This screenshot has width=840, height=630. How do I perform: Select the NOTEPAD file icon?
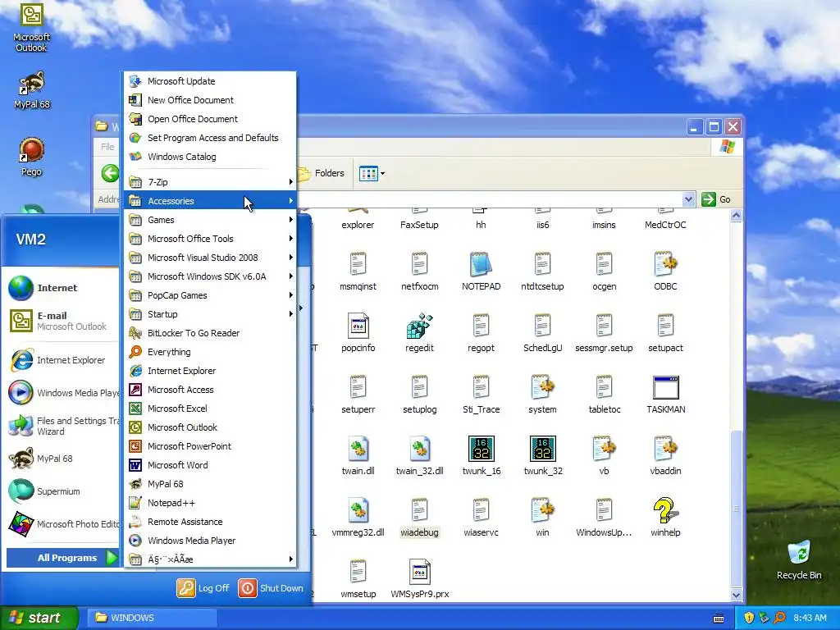(481, 265)
